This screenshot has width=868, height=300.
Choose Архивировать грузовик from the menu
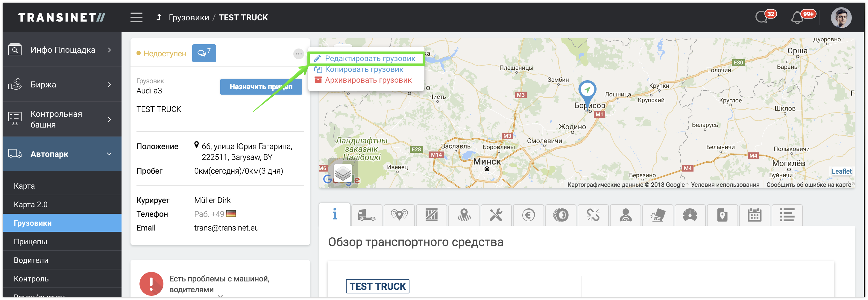point(368,80)
